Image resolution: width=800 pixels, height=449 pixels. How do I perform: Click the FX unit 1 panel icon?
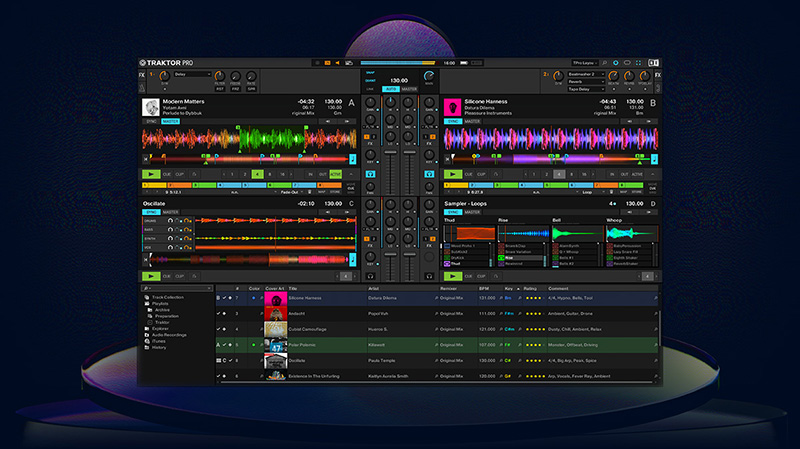(x=142, y=75)
